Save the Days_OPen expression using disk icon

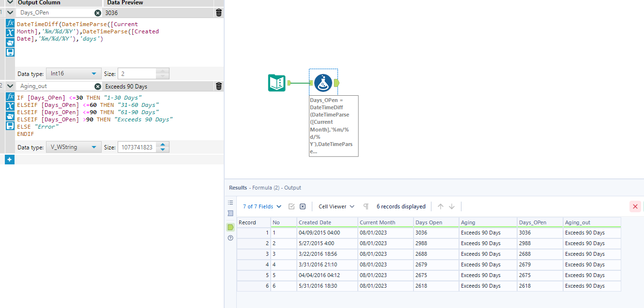click(x=10, y=52)
